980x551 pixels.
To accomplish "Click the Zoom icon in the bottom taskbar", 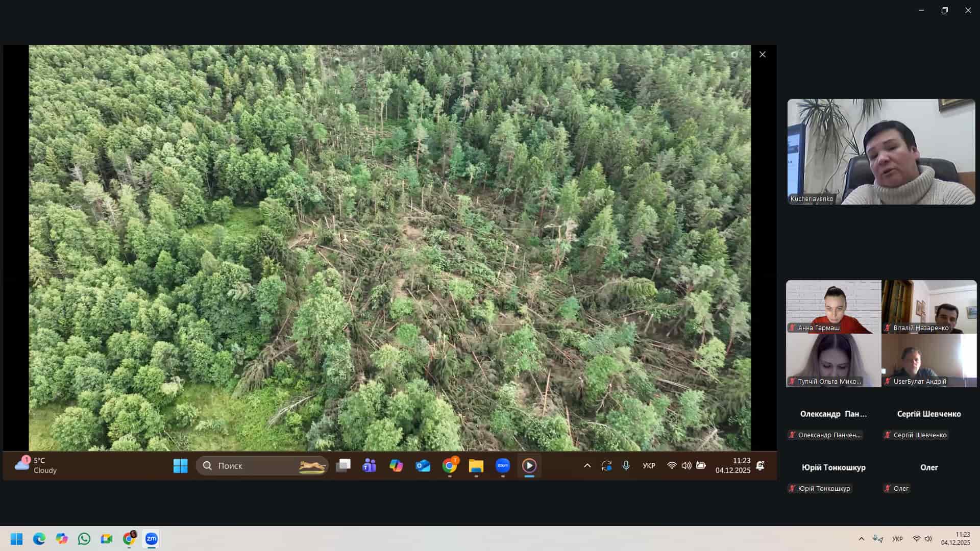I will pos(152,539).
